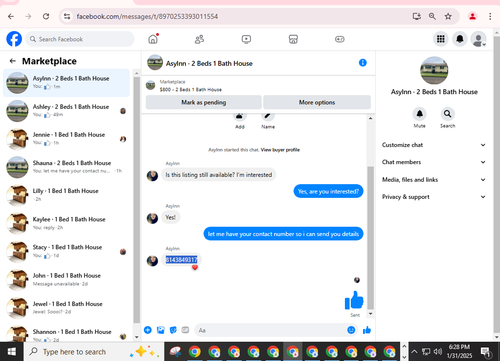Choose a sticker from the composer
This screenshot has height=361, width=500.
173,330
